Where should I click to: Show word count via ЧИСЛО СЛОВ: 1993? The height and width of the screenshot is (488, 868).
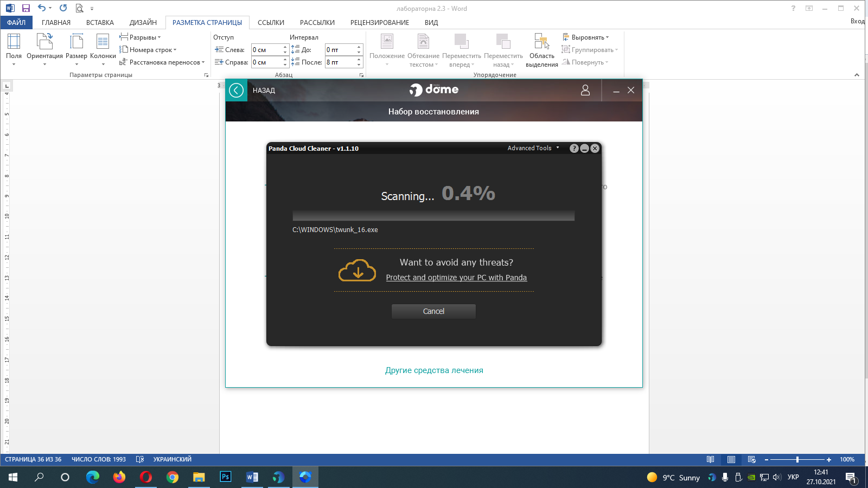tap(99, 459)
